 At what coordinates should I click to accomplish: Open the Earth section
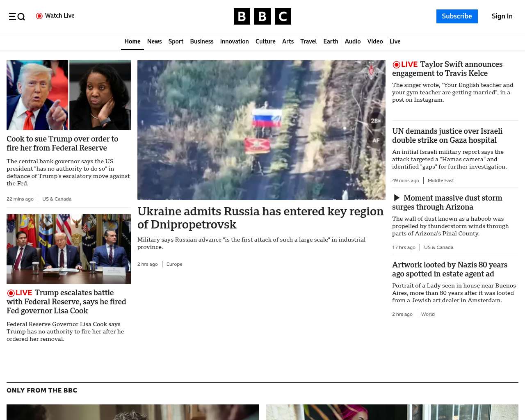point(331,41)
